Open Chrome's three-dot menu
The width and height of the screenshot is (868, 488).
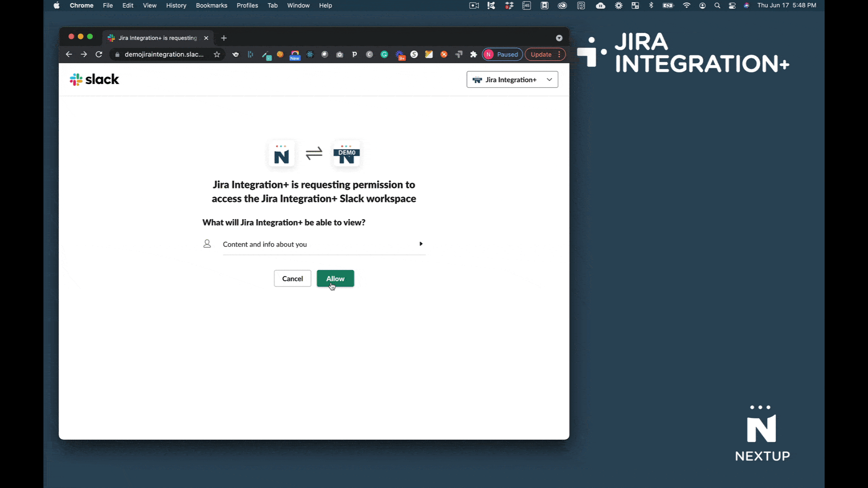point(560,54)
